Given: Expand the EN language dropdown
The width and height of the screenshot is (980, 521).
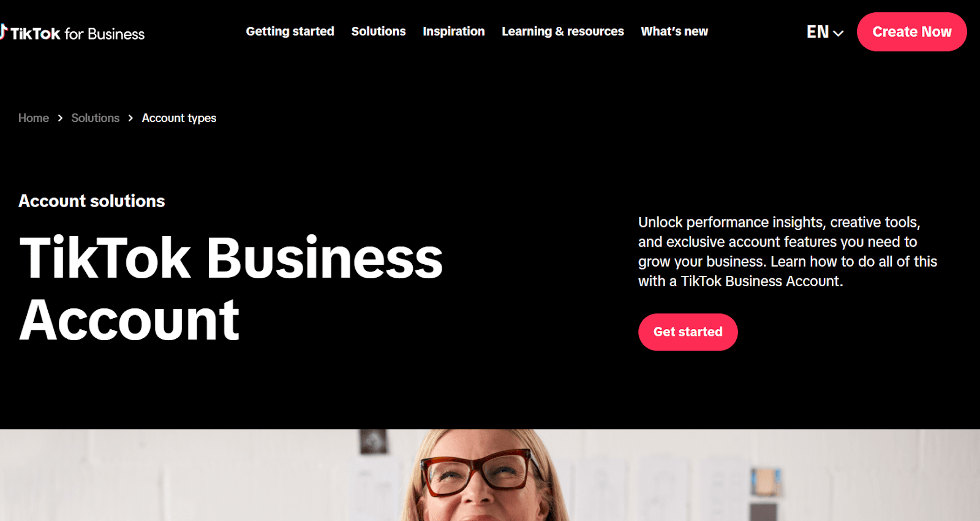Looking at the screenshot, I should [824, 32].
